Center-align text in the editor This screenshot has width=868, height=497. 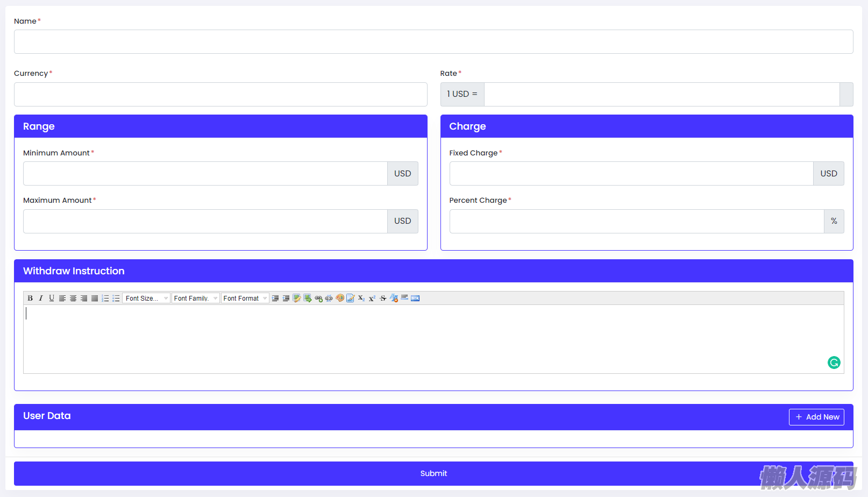tap(73, 298)
